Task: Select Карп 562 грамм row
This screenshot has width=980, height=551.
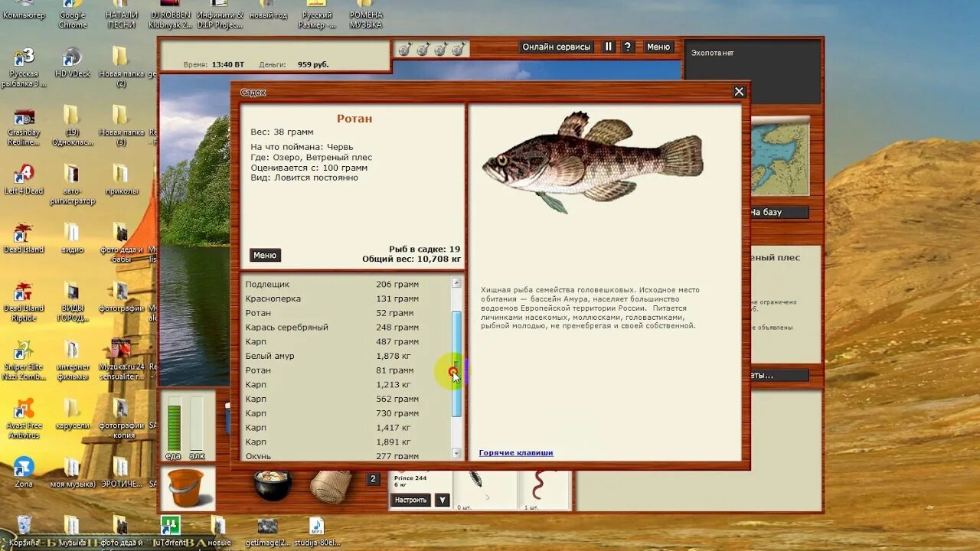Action: click(x=347, y=399)
